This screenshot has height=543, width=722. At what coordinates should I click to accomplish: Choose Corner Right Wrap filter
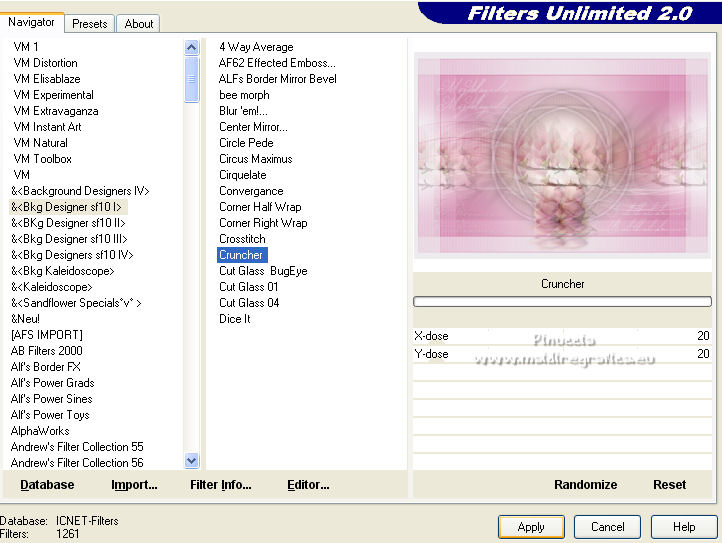tap(263, 223)
